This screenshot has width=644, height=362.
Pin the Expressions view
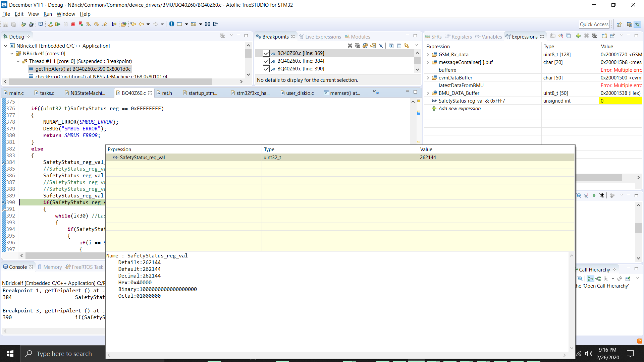(612, 36)
